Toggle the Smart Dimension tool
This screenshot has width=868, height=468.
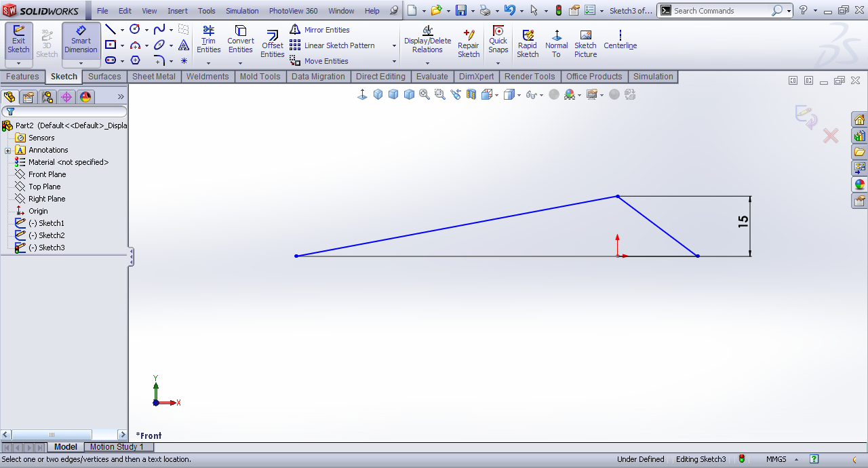(x=81, y=41)
